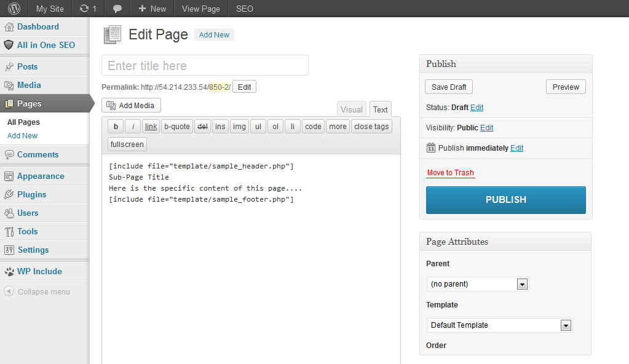Collapse the Publish panel header
The image size is (629, 364).
[505, 64]
